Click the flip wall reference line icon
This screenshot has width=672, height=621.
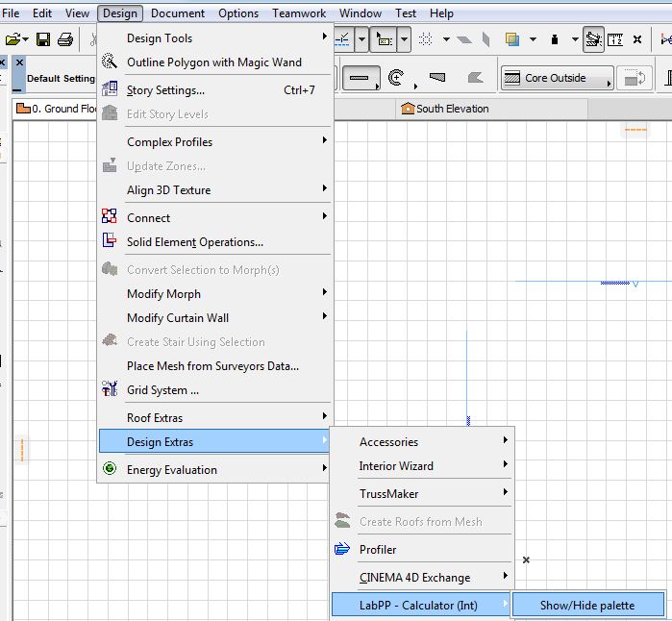(635, 78)
